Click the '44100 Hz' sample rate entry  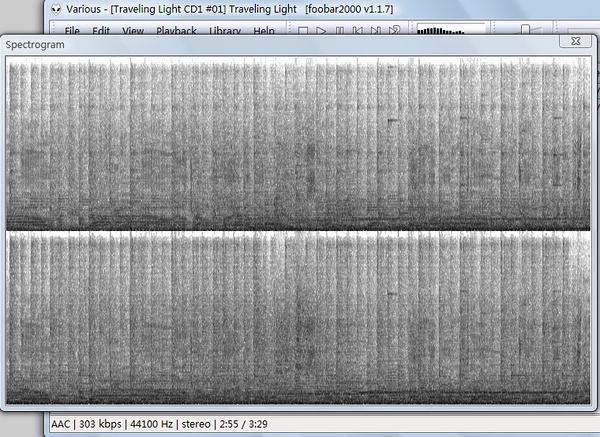151,424
